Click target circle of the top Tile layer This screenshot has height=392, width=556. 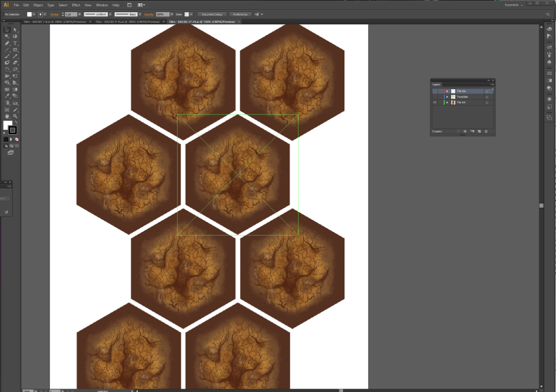[487, 91]
